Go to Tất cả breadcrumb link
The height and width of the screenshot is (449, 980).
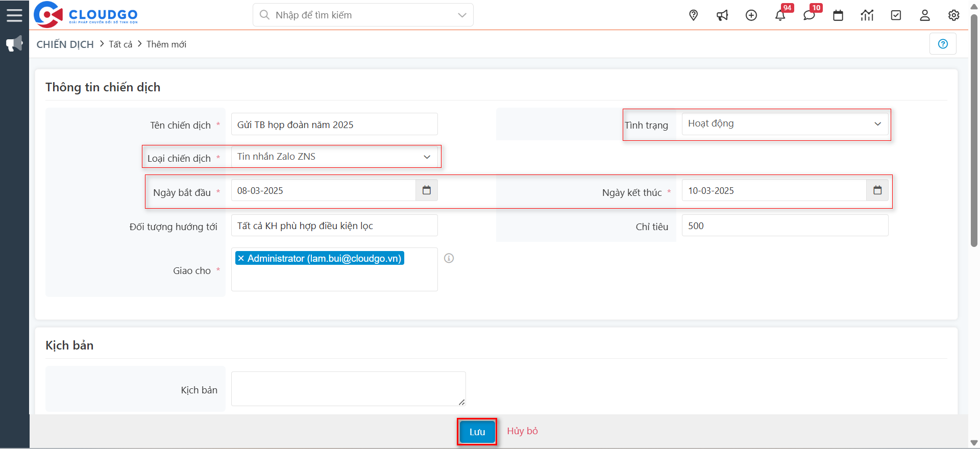(120, 44)
